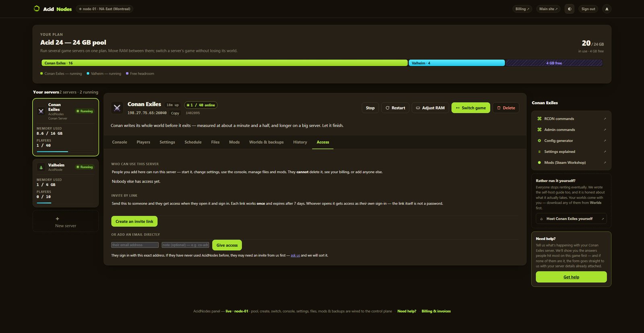Image resolution: width=644 pixels, height=333 pixels.
Task: Click the external-link arrow beside Settings explained
Action: [x=605, y=152]
